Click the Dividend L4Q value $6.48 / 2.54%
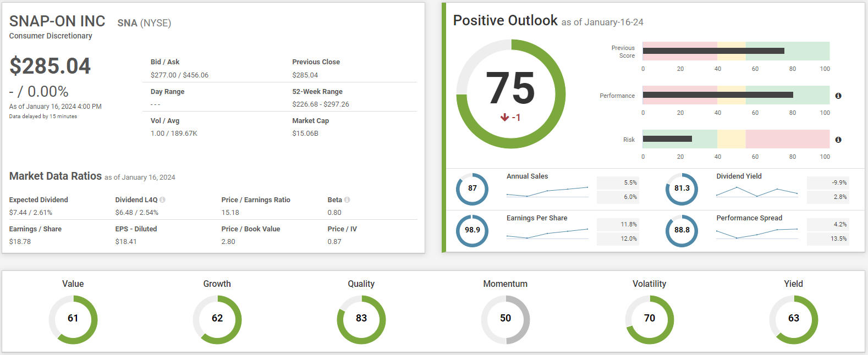Image resolution: width=868 pixels, height=355 pixels. pos(137,212)
